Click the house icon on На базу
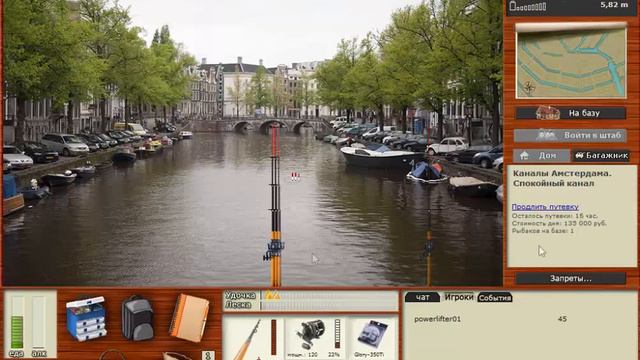The image size is (640, 360). pyautogui.click(x=548, y=113)
